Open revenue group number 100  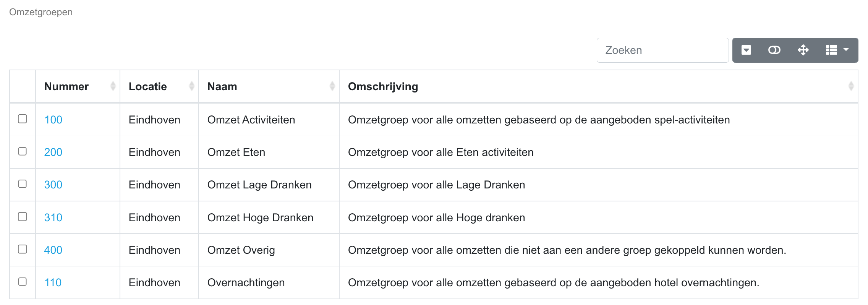[53, 120]
